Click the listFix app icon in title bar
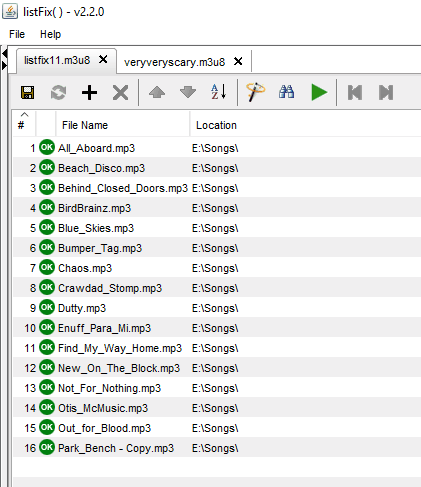The height and width of the screenshot is (487, 421). (10, 12)
